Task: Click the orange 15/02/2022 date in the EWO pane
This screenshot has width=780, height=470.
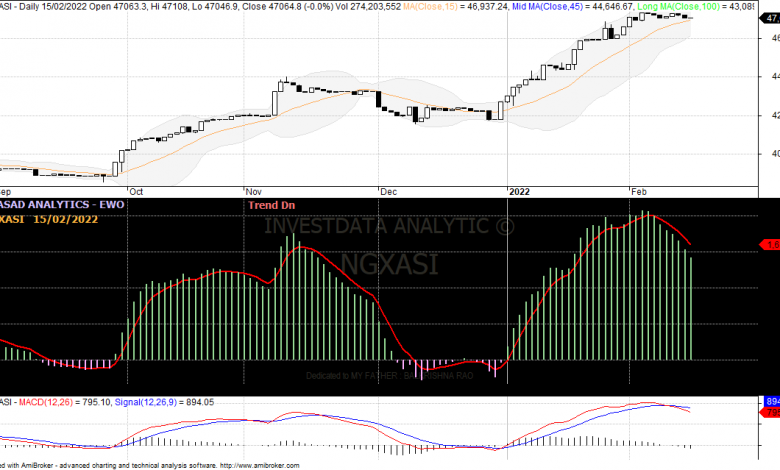Action: [66, 219]
